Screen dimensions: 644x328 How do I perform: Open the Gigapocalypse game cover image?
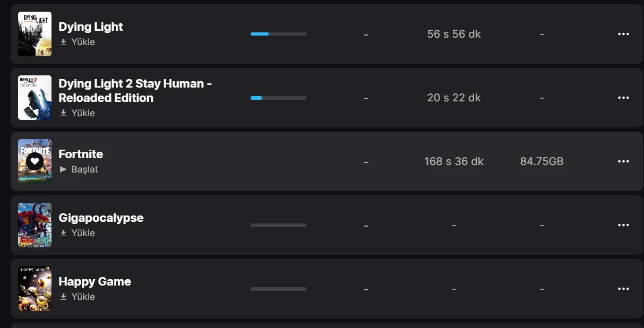[35, 225]
